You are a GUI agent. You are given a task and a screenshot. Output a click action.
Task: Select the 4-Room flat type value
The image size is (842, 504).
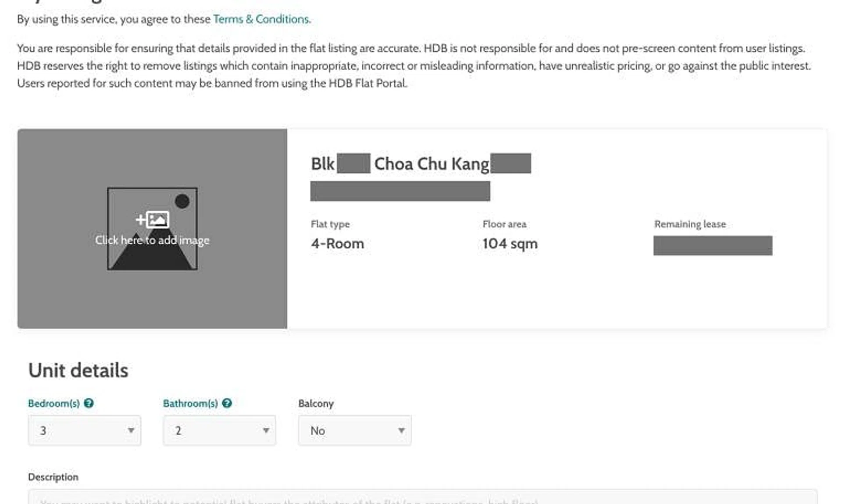tap(337, 244)
